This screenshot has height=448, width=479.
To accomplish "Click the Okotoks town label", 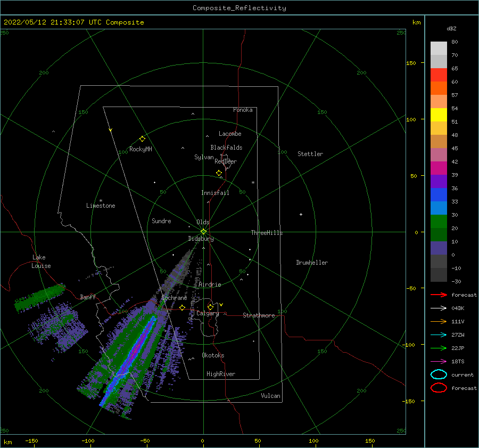I will [x=213, y=355].
